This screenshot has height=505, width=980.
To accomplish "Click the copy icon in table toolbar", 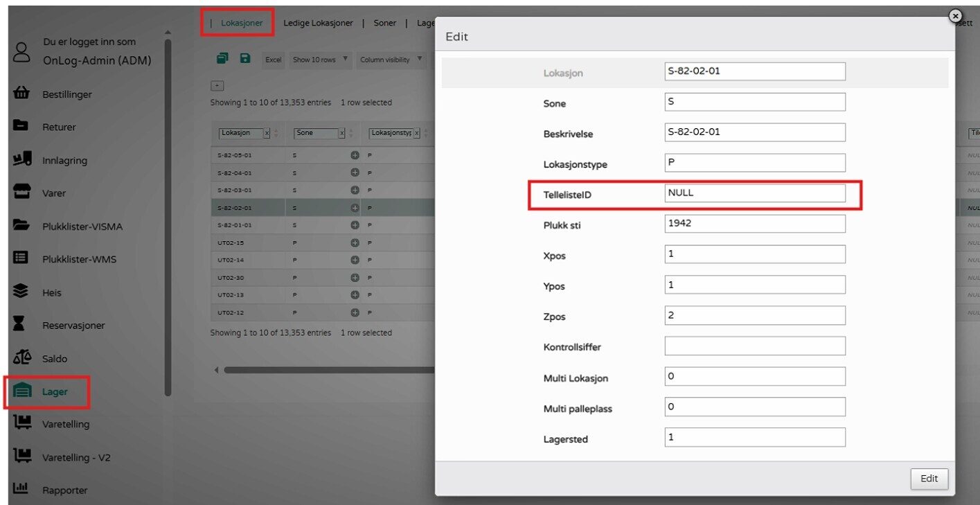I will [x=222, y=59].
